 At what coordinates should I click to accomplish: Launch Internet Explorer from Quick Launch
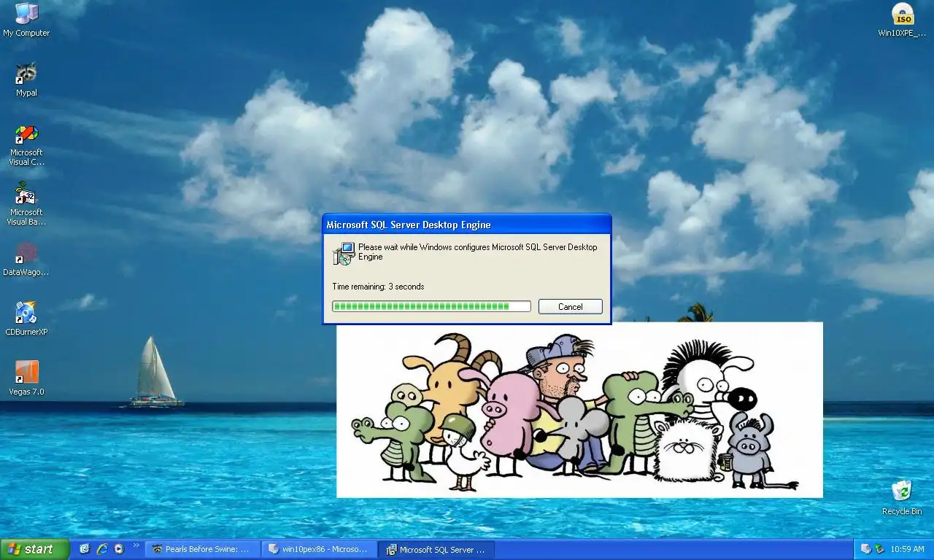(102, 549)
